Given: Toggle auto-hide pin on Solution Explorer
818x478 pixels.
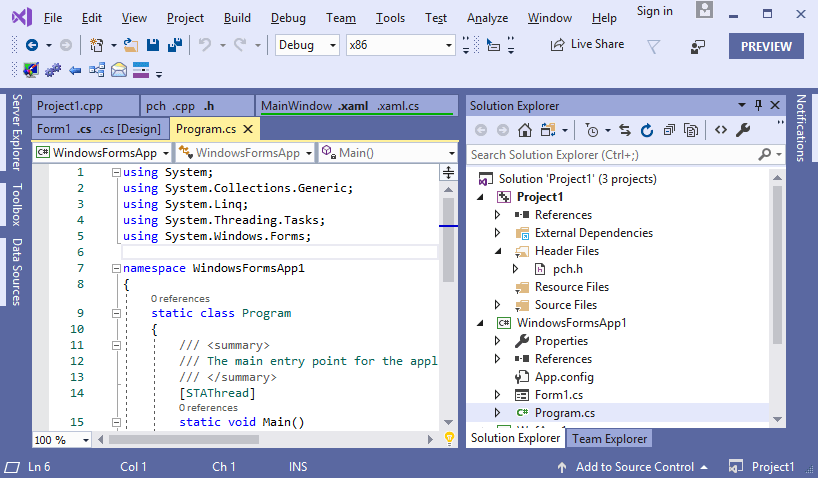Looking at the screenshot, I should (x=758, y=105).
